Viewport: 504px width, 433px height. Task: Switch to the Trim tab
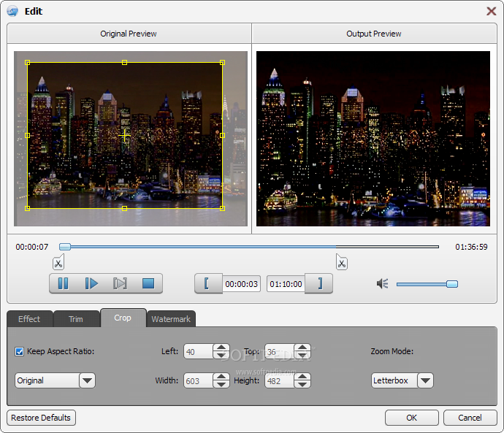[76, 319]
